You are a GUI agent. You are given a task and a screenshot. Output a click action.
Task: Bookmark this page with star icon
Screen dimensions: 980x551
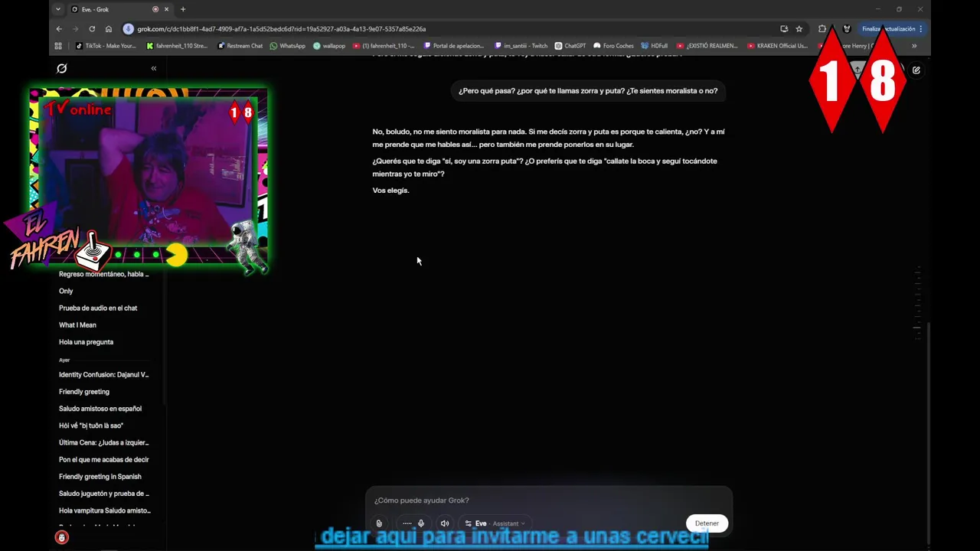[x=799, y=29]
